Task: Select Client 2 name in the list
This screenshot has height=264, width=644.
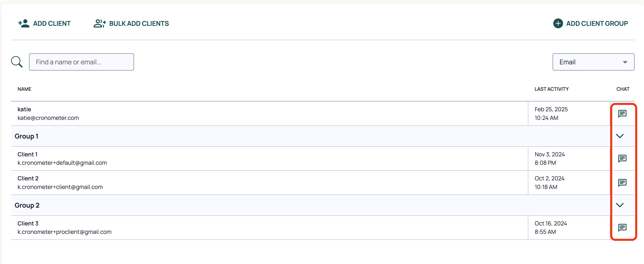Action: (28, 178)
